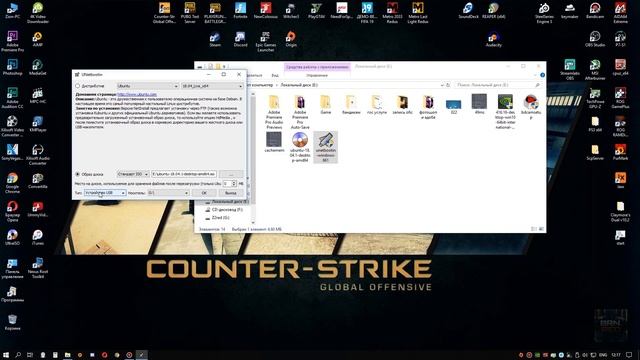Screen dimensions: 640x360
Task: Launch Counter-Strike Global Offensive shortcut
Action: (x=164, y=13)
